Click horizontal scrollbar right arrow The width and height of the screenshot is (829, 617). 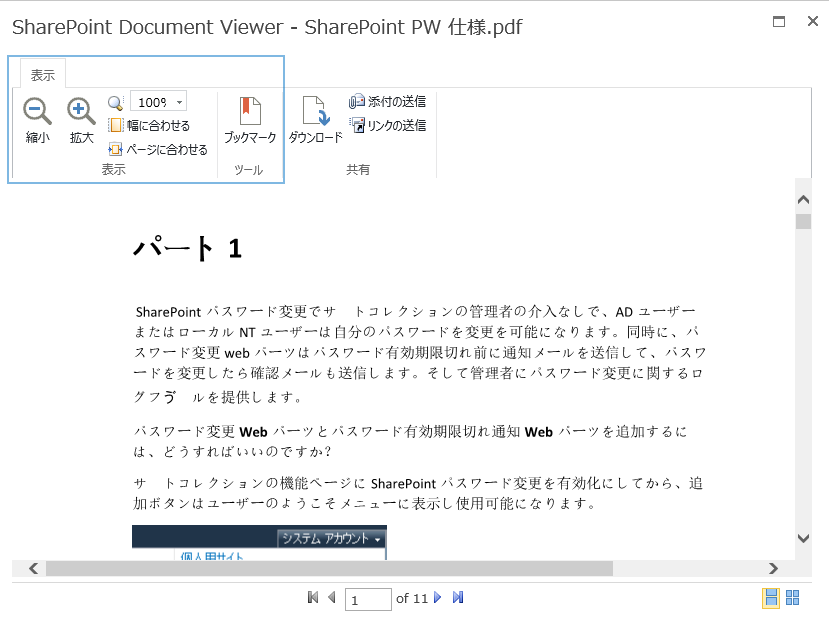pyautogui.click(x=773, y=568)
